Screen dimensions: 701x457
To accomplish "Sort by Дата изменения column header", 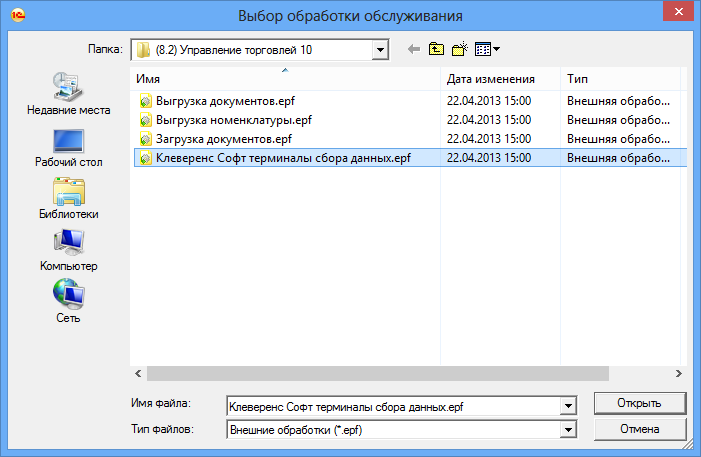I will click(x=500, y=79).
